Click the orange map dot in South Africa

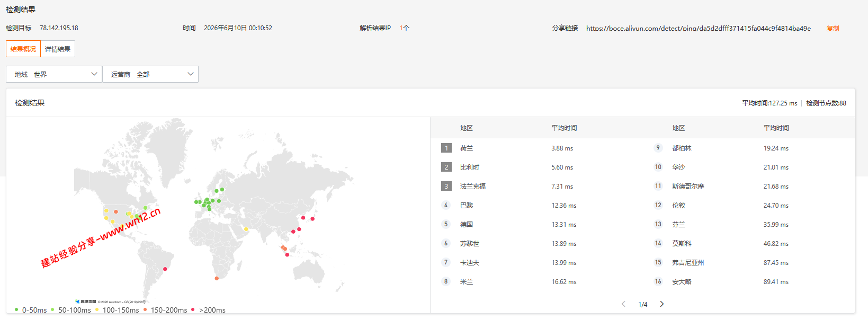[217, 278]
